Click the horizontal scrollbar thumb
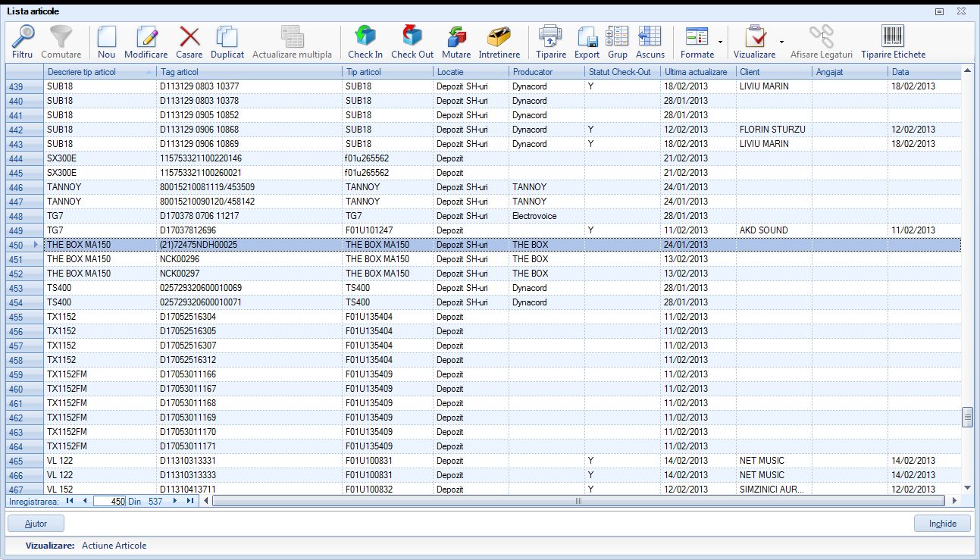Image resolution: width=980 pixels, height=560 pixels. tap(579, 501)
